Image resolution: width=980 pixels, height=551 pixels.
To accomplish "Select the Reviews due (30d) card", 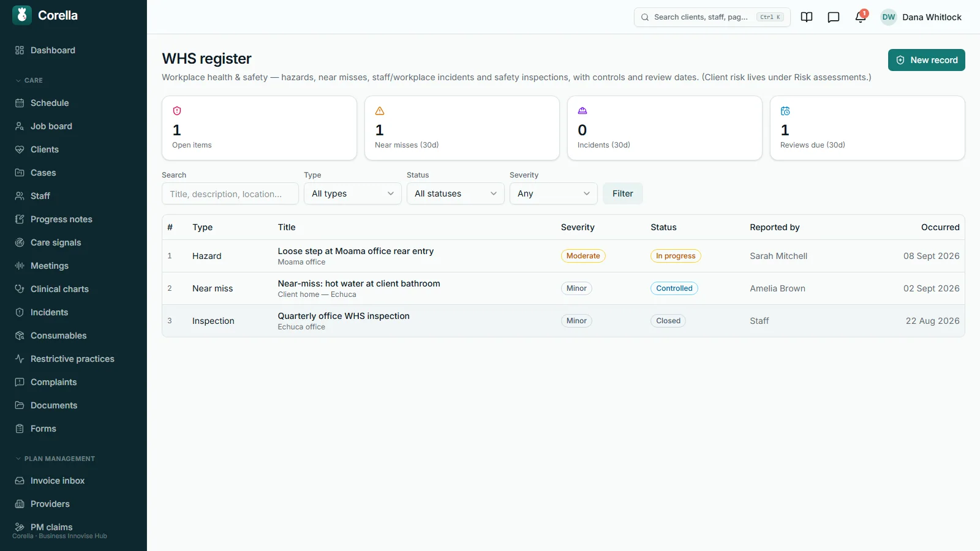I will tap(867, 128).
